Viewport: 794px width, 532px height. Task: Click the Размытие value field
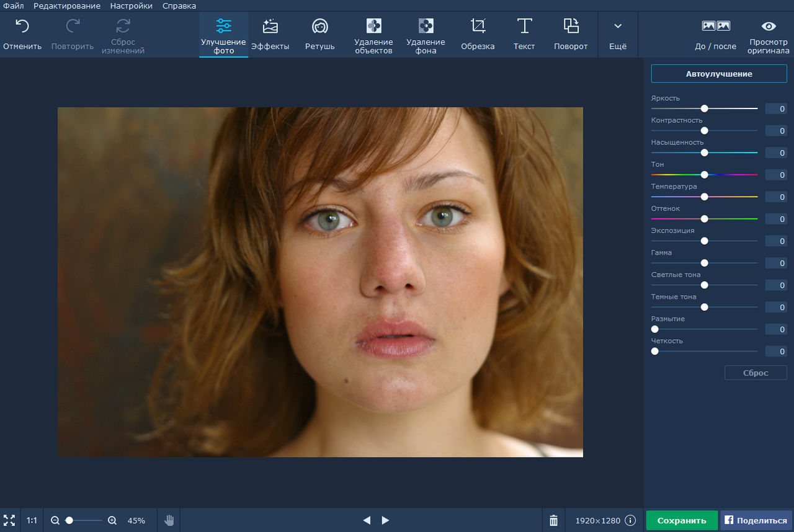[776, 329]
